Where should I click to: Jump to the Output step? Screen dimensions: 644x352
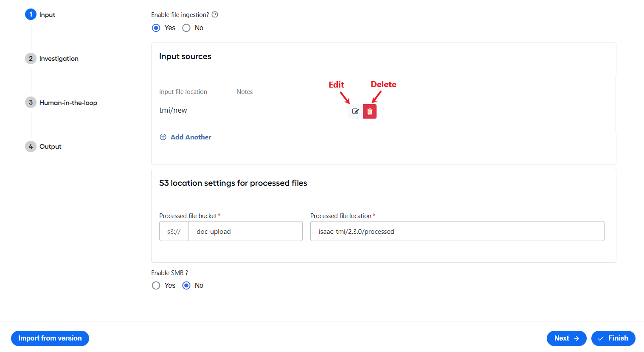coord(50,146)
